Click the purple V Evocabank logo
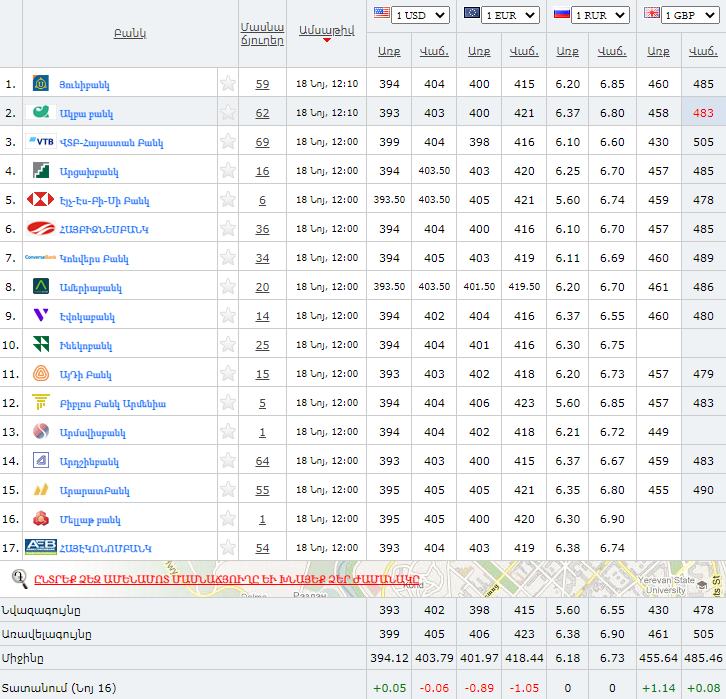 click(41, 315)
